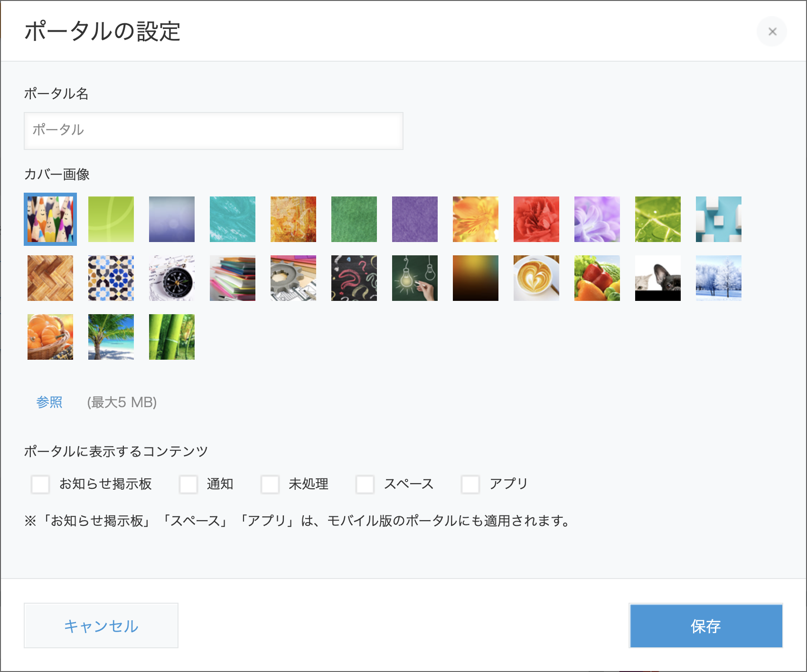Pick the green leaf with droplets cover
The width and height of the screenshot is (807, 672).
click(x=658, y=219)
